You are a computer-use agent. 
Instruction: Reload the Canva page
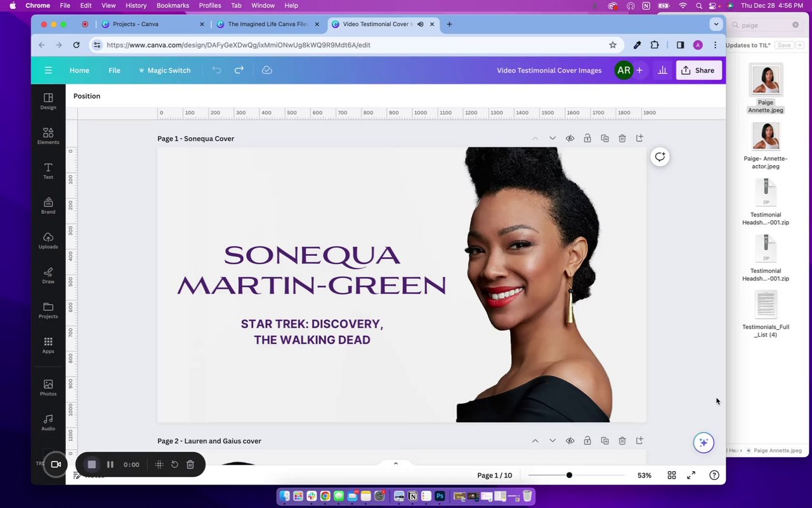click(76, 45)
